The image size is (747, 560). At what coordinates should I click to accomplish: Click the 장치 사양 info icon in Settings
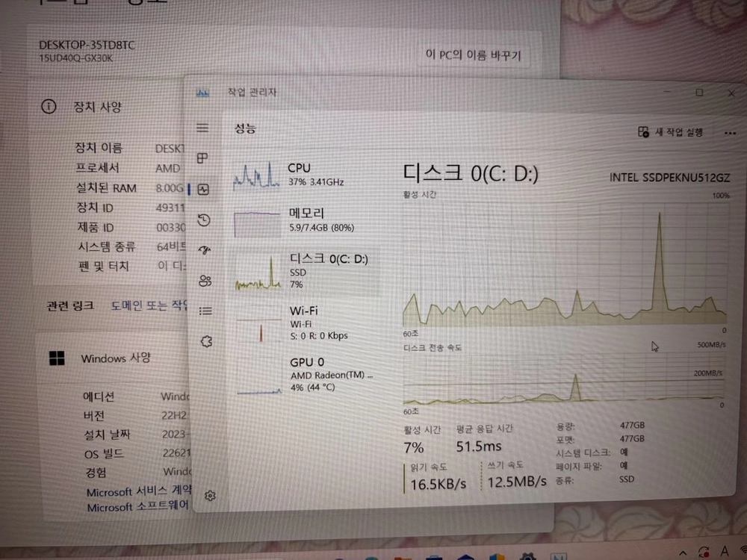(x=49, y=106)
